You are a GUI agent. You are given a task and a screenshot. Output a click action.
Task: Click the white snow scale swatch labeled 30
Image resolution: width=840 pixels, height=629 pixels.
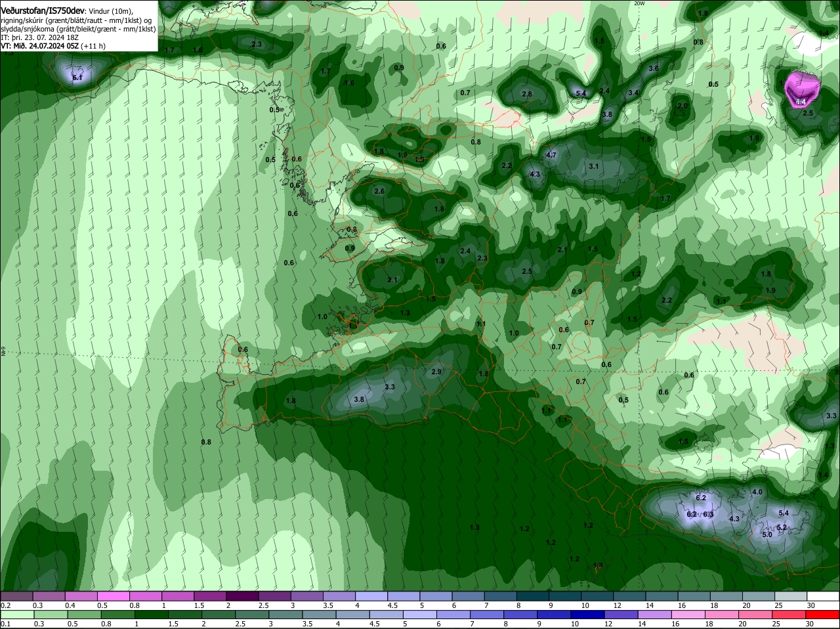pyautogui.click(x=822, y=596)
